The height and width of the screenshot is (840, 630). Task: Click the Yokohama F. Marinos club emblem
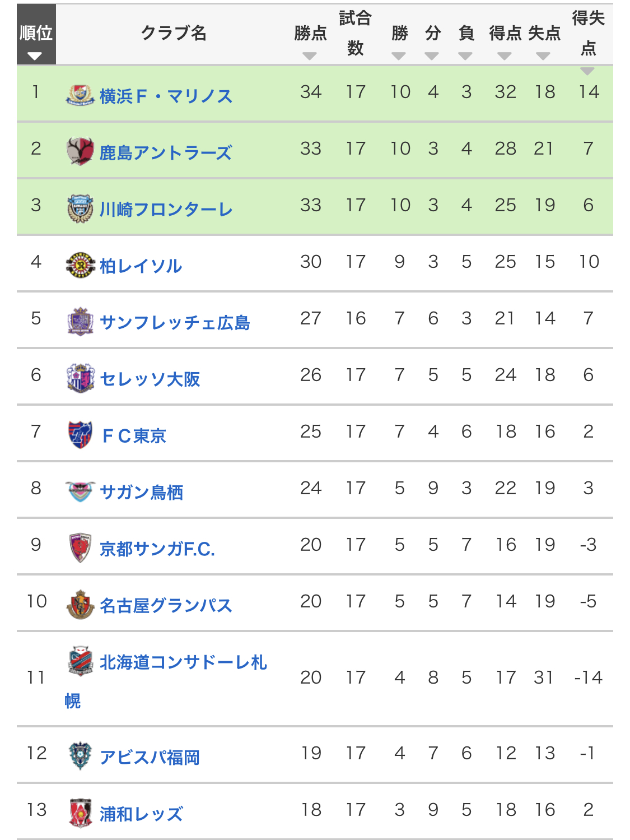pyautogui.click(x=80, y=95)
